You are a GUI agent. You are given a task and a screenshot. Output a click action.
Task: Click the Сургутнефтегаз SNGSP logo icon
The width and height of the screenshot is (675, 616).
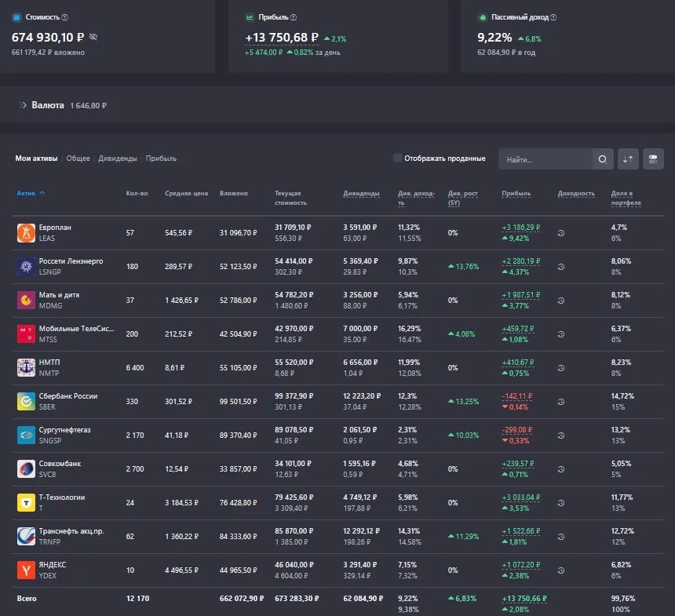click(26, 436)
